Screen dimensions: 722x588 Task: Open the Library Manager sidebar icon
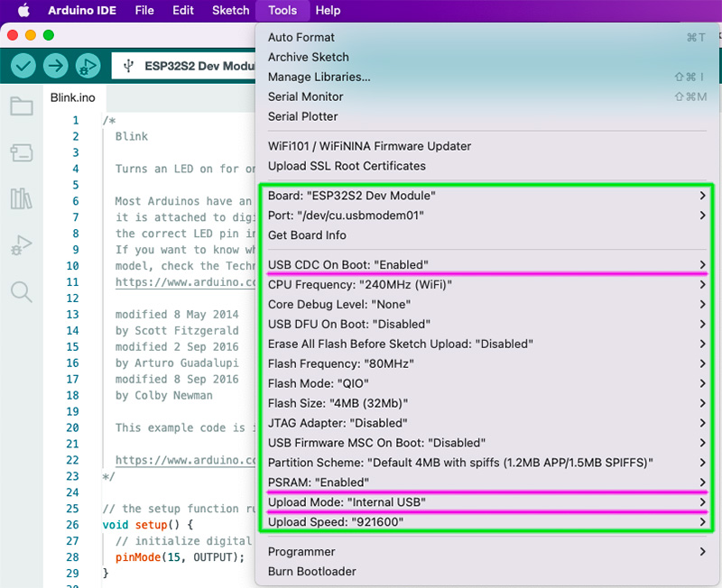(22, 198)
